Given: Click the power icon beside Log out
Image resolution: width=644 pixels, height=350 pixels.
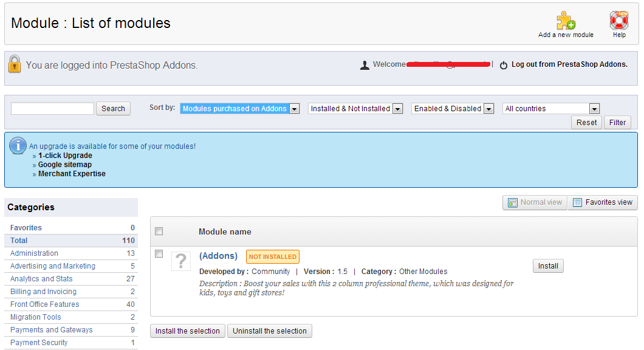Looking at the screenshot, I should click(x=504, y=65).
